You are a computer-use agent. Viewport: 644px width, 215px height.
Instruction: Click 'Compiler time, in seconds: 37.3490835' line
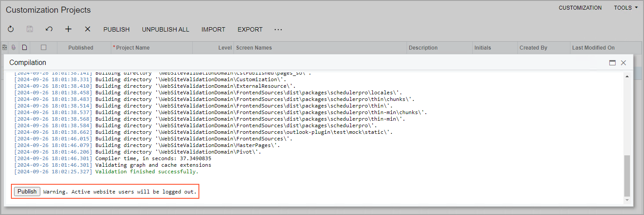153,158
